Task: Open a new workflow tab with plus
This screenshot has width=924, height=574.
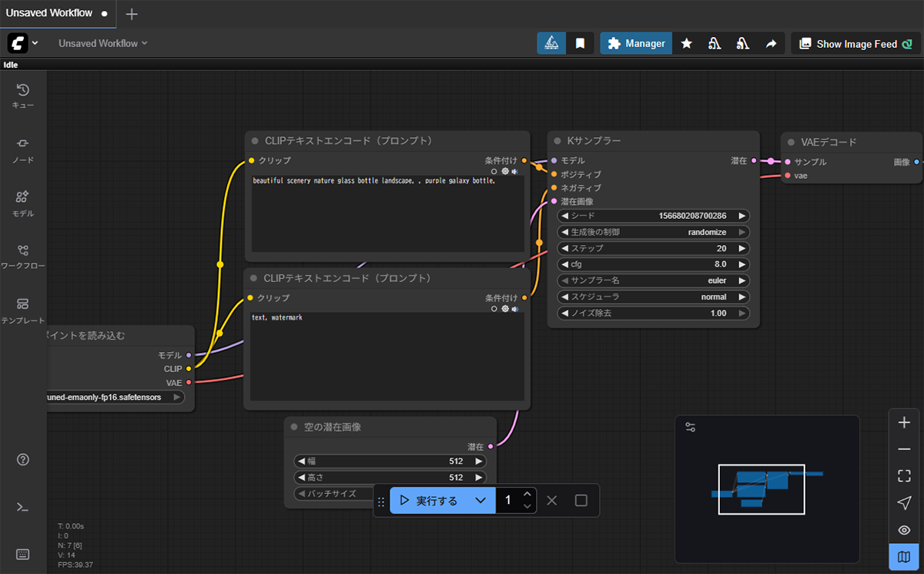Action: coord(132,14)
